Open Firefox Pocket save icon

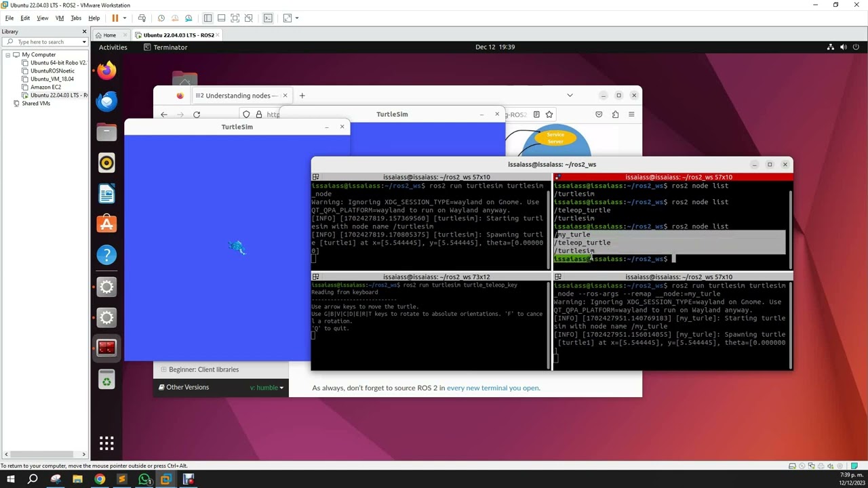(599, 115)
